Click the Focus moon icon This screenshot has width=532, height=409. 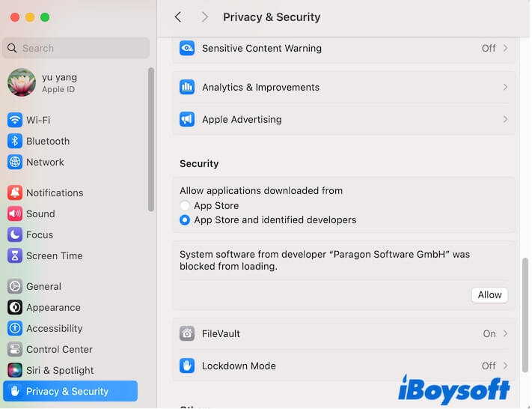tap(14, 234)
